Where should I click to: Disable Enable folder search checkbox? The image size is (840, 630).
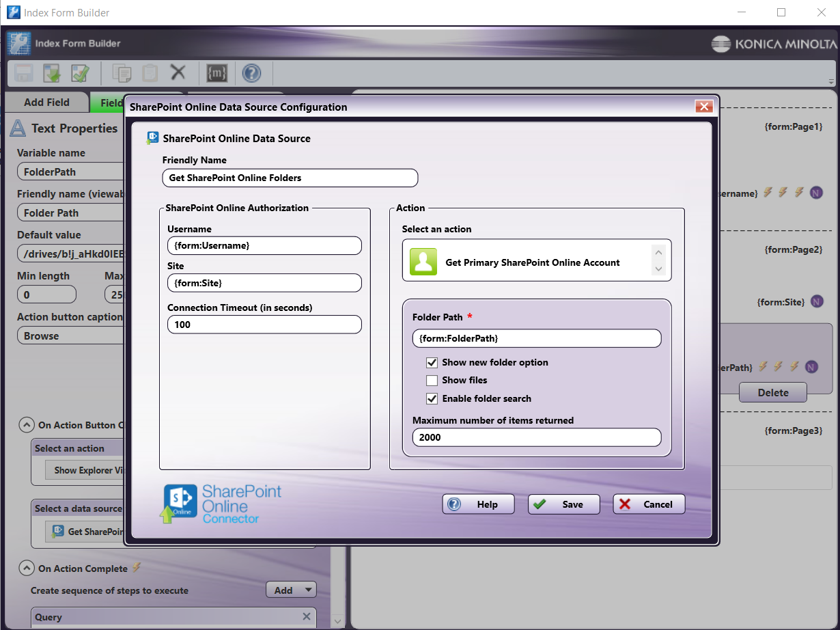(x=432, y=398)
